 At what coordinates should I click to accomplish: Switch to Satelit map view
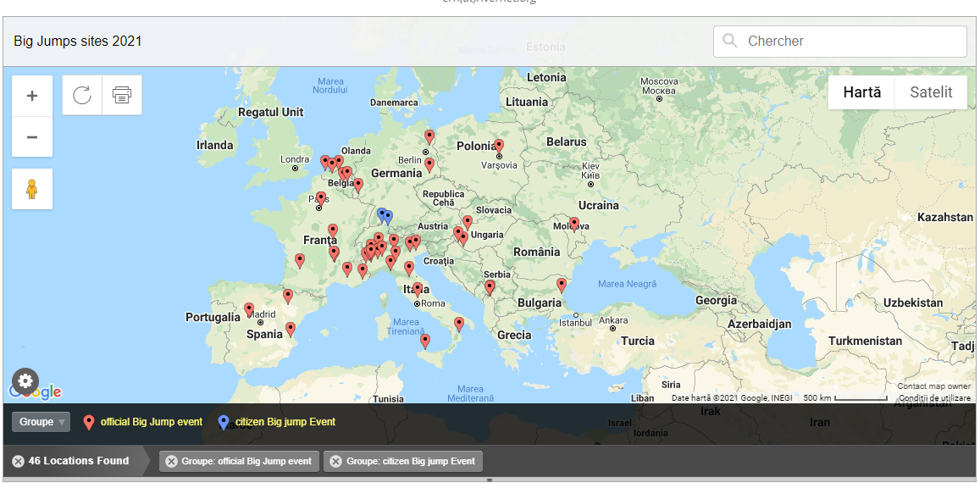coord(931,92)
